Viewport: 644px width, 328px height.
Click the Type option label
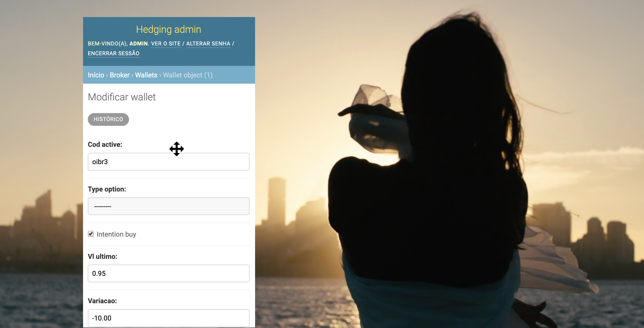(107, 189)
